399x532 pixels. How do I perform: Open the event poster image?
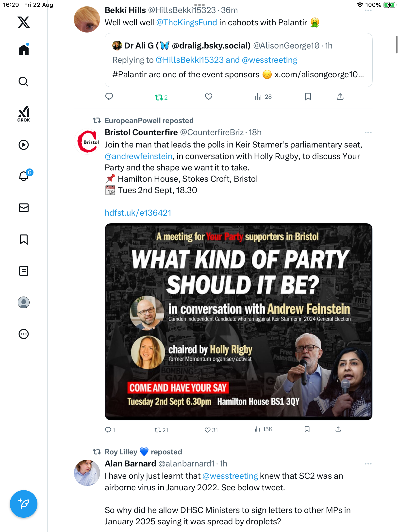(238, 321)
